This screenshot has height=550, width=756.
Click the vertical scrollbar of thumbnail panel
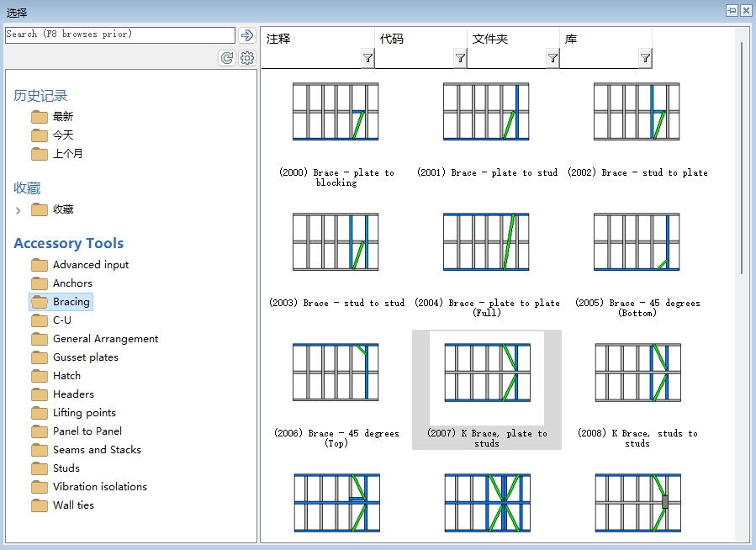(x=742, y=159)
